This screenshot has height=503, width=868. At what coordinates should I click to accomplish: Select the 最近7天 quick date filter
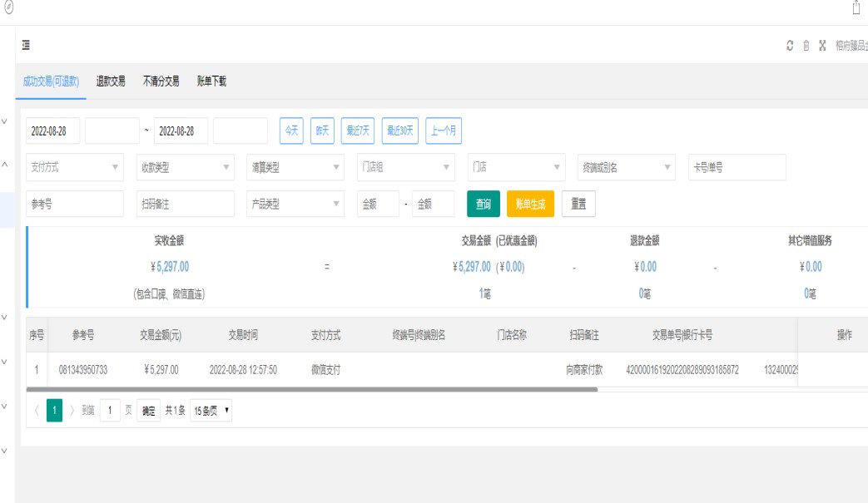click(x=358, y=131)
